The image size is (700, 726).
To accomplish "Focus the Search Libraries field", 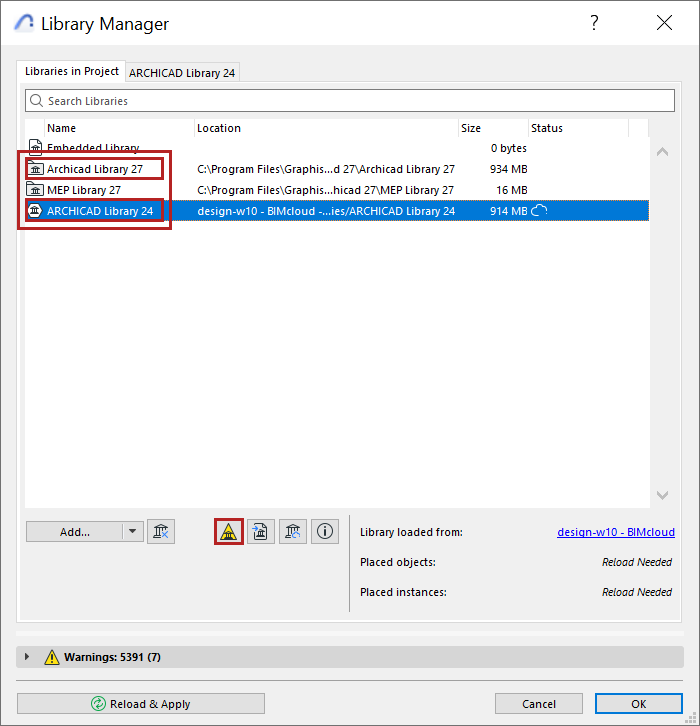I will (x=350, y=100).
